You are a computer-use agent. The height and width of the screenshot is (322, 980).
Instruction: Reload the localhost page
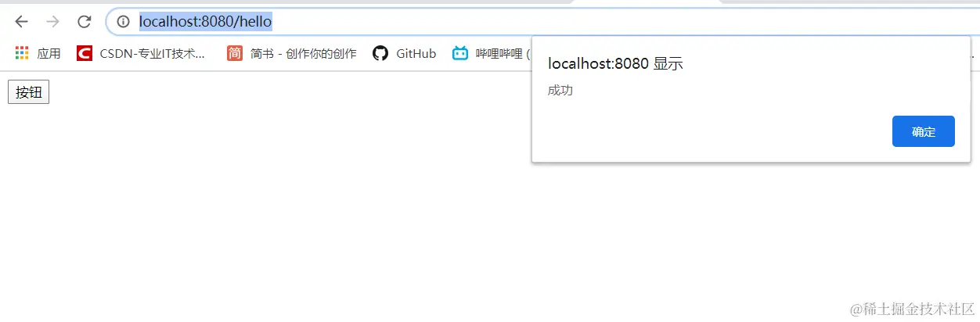[84, 22]
